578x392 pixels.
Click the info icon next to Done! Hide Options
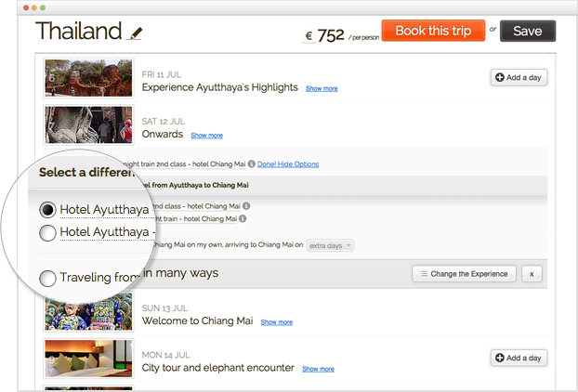pos(251,164)
